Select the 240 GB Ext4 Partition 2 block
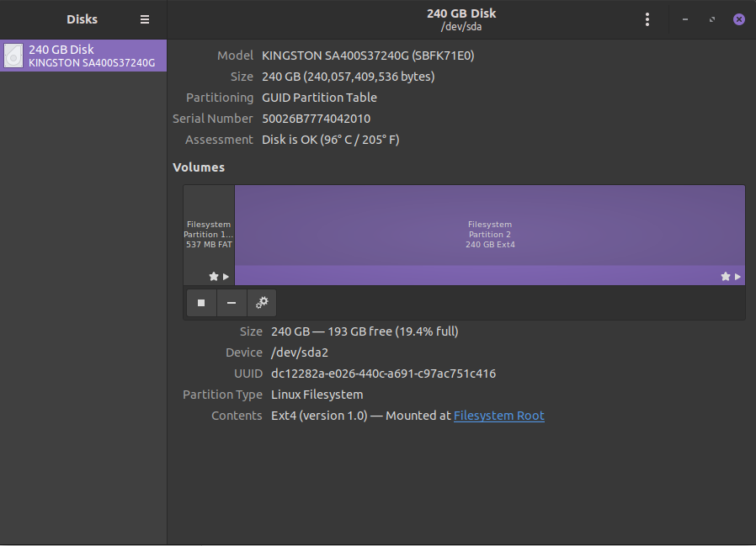 click(x=489, y=225)
